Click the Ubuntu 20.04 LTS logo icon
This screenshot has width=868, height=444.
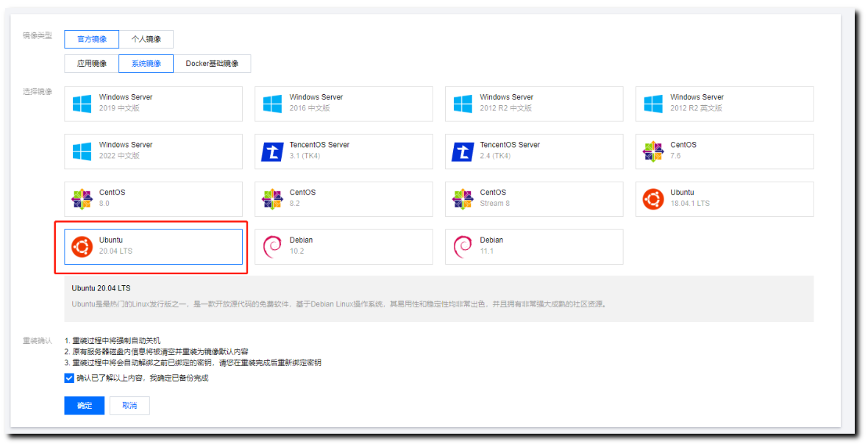pos(82,246)
